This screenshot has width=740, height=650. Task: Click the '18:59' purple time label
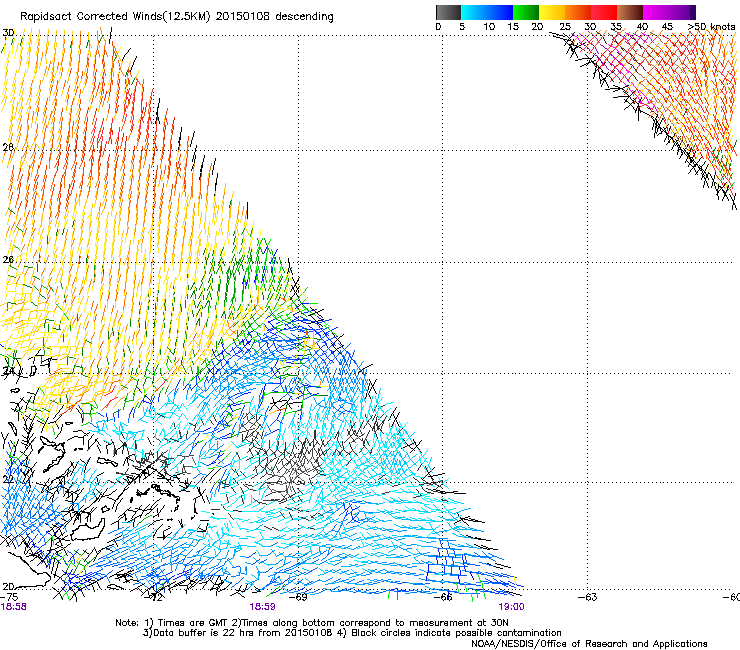coord(262,607)
